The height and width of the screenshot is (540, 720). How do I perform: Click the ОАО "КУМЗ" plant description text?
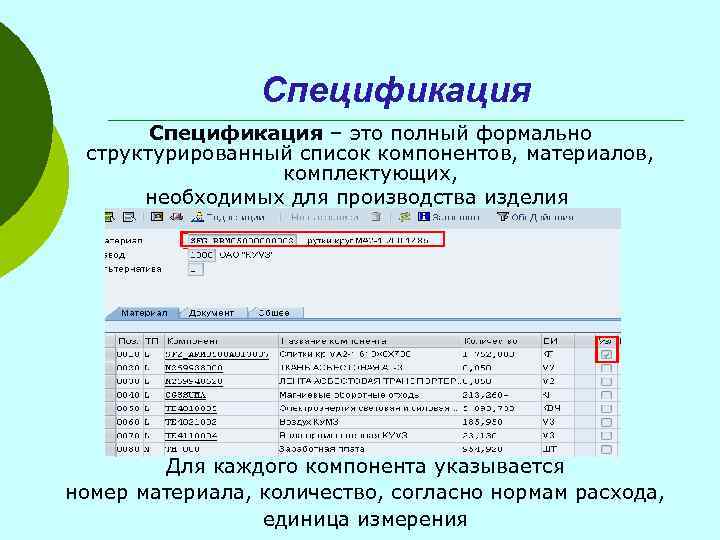(246, 254)
